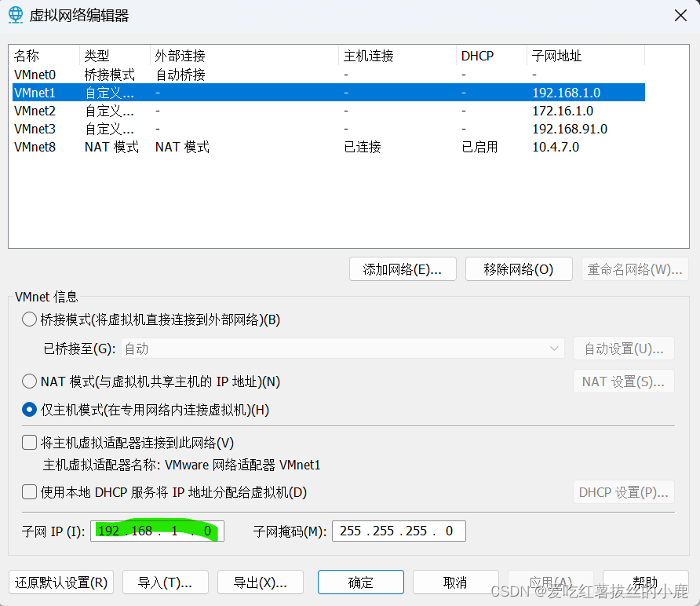This screenshot has height=606, width=700.
Task: Click the 重命名网络(W)... button
Action: click(635, 268)
